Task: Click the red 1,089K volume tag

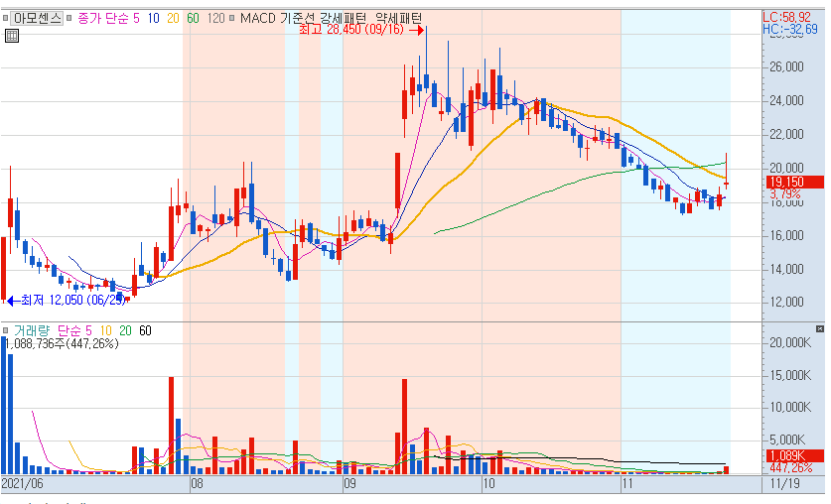Action: tap(795, 455)
